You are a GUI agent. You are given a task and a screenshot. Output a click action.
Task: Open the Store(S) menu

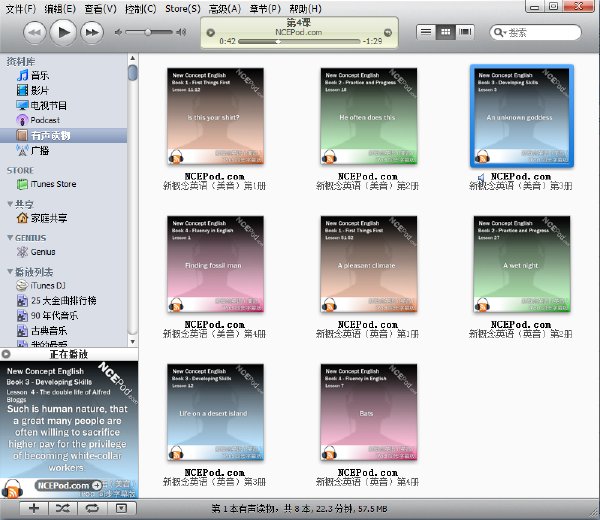[183, 8]
